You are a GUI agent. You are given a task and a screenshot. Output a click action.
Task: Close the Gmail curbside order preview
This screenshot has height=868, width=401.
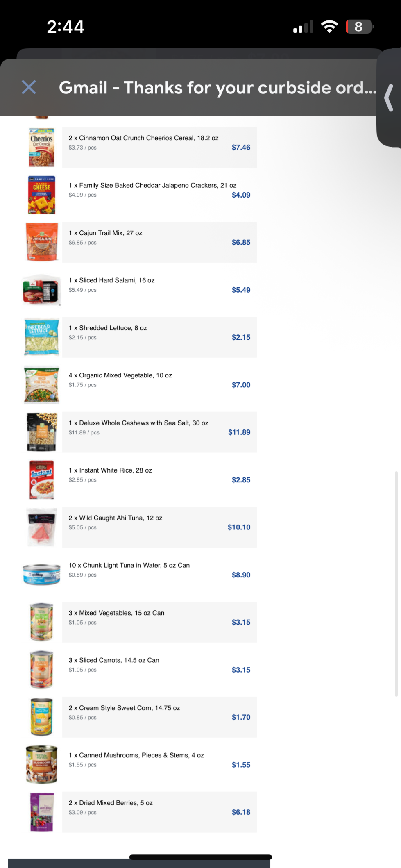[29, 87]
